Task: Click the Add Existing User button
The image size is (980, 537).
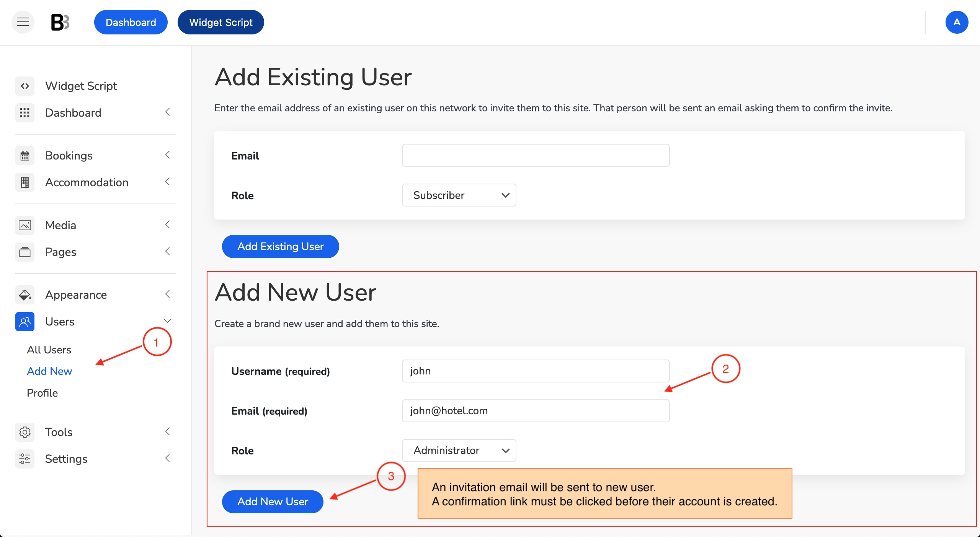Action: point(280,246)
